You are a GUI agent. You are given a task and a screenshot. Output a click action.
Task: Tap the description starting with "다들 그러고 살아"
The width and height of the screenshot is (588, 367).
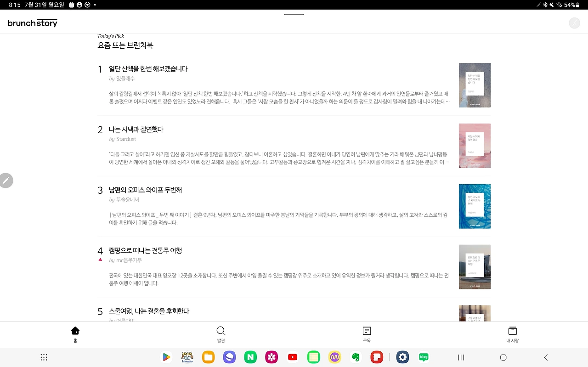[x=279, y=158]
